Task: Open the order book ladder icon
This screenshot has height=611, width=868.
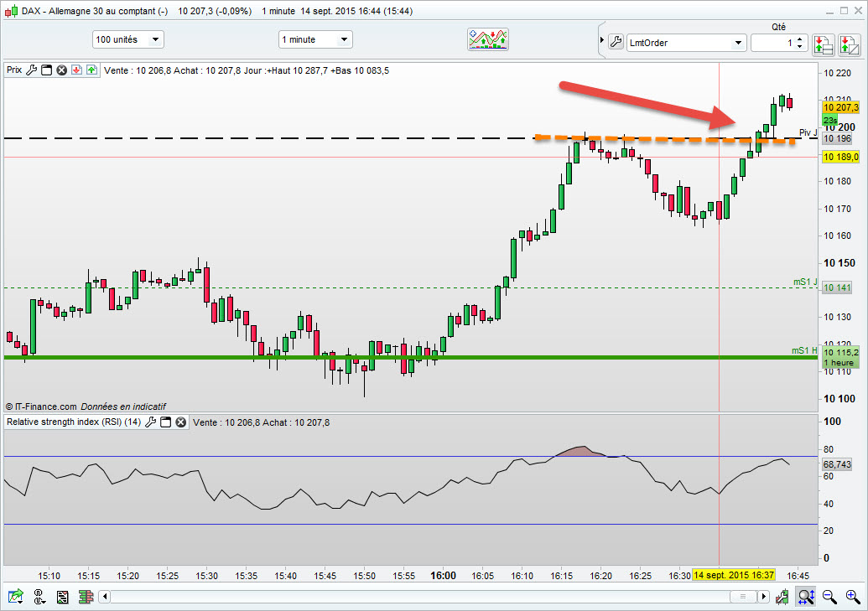Action: coord(86,597)
